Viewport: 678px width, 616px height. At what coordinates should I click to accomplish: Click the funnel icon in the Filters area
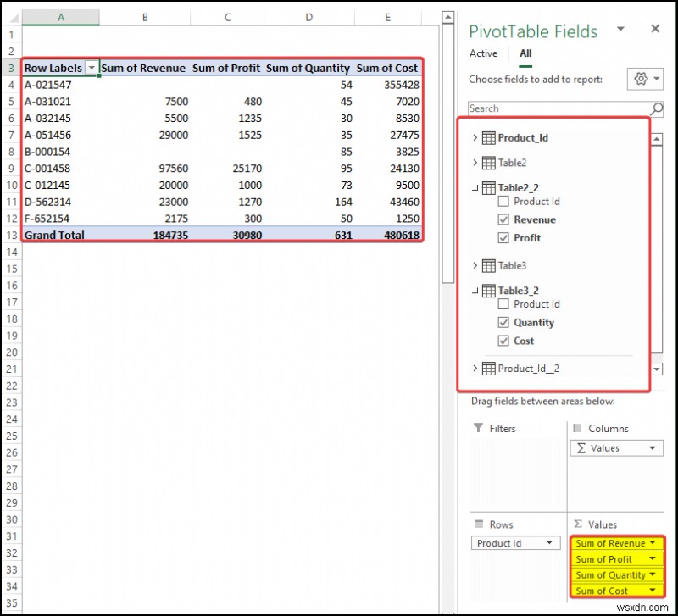point(481,428)
